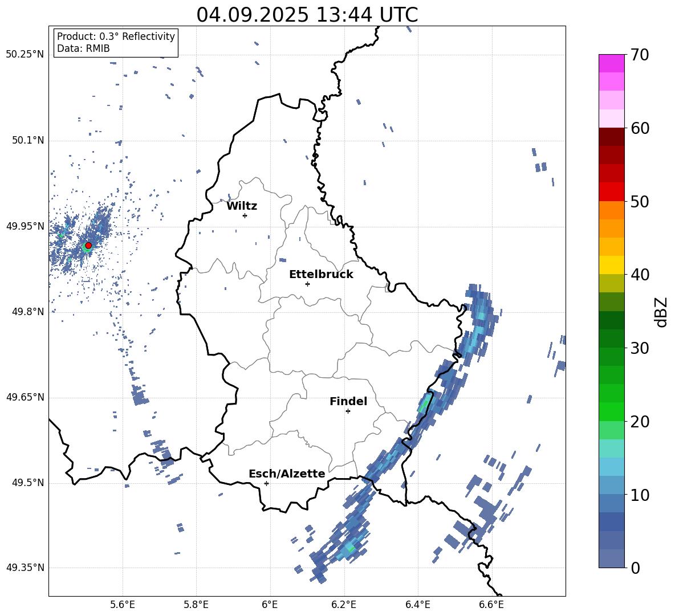Click the 49.8°N latitude label

(x=27, y=312)
